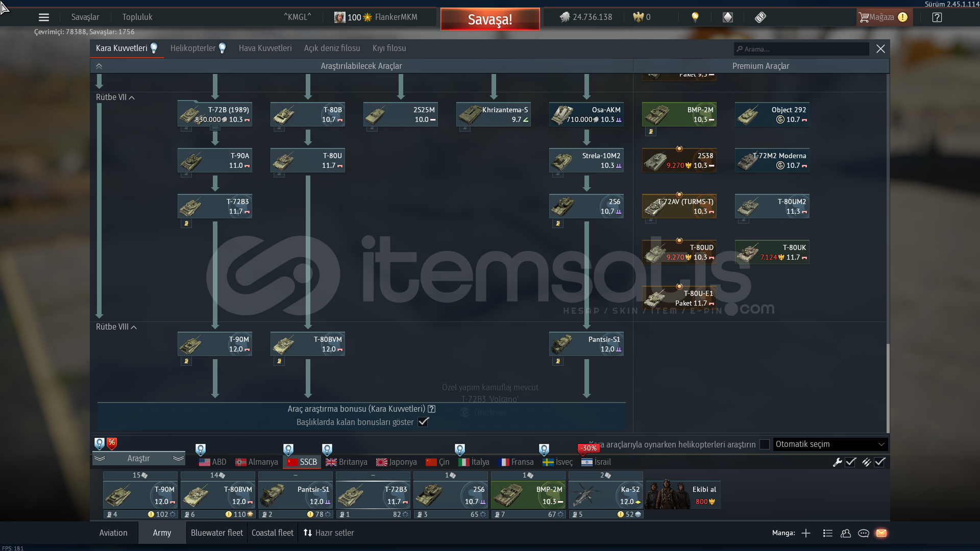Click the player avatar icon
This screenshot has width=980, height=551.
click(339, 17)
